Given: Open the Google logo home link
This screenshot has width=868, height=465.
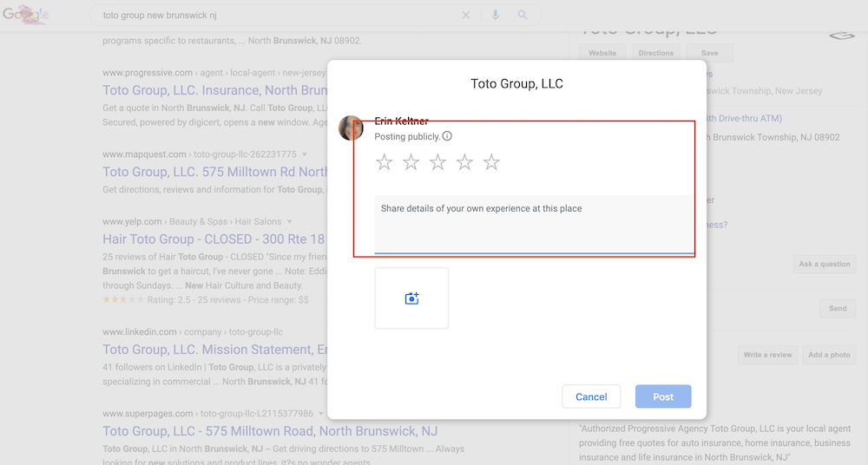Looking at the screenshot, I should (x=25, y=15).
